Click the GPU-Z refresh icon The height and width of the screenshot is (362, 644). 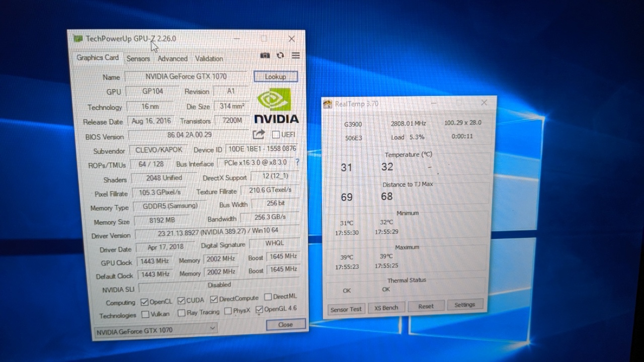point(280,55)
